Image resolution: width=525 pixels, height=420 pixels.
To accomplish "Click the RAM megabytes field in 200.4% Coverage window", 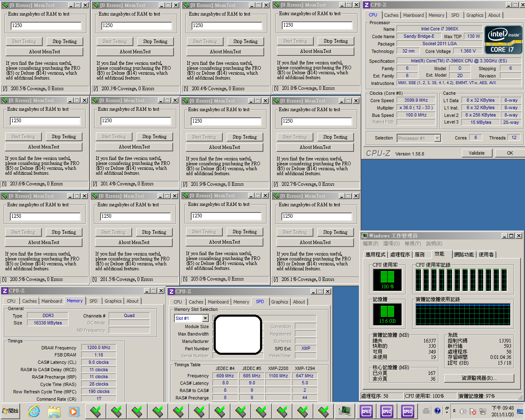I will click(227, 26).
